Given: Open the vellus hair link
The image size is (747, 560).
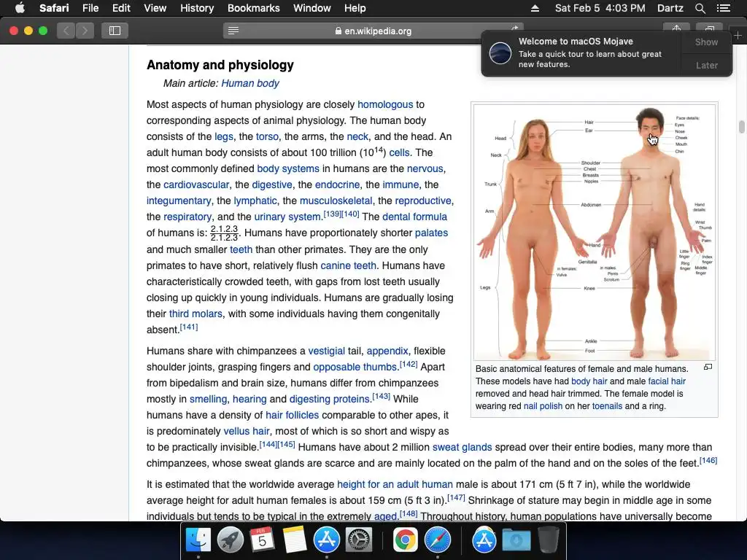Looking at the screenshot, I should coord(247,431).
